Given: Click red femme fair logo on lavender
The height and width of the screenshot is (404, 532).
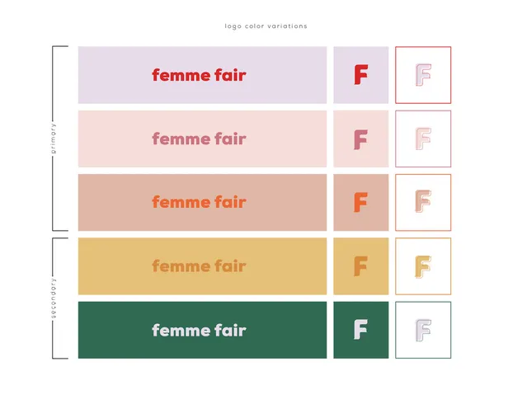Looking at the screenshot, I should pyautogui.click(x=199, y=75).
